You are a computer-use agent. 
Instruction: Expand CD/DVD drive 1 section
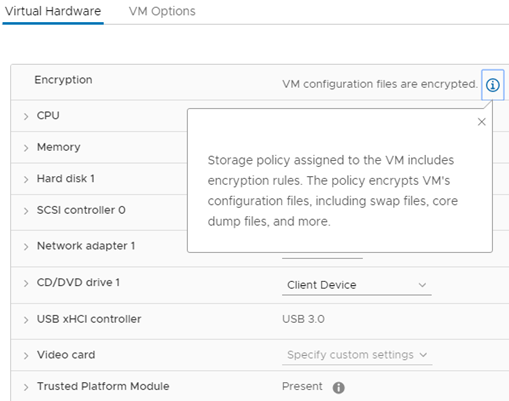tap(26, 283)
